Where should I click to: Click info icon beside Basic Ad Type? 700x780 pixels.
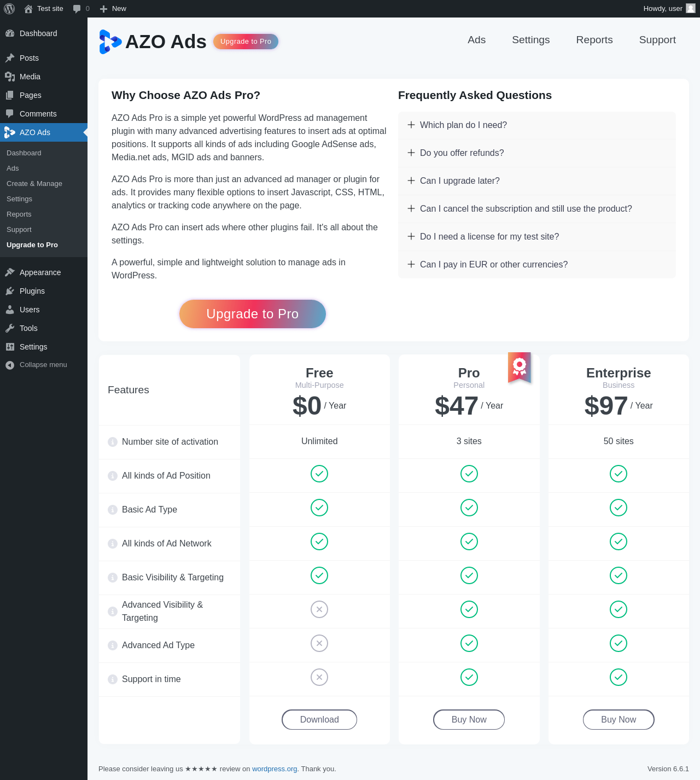point(113,510)
